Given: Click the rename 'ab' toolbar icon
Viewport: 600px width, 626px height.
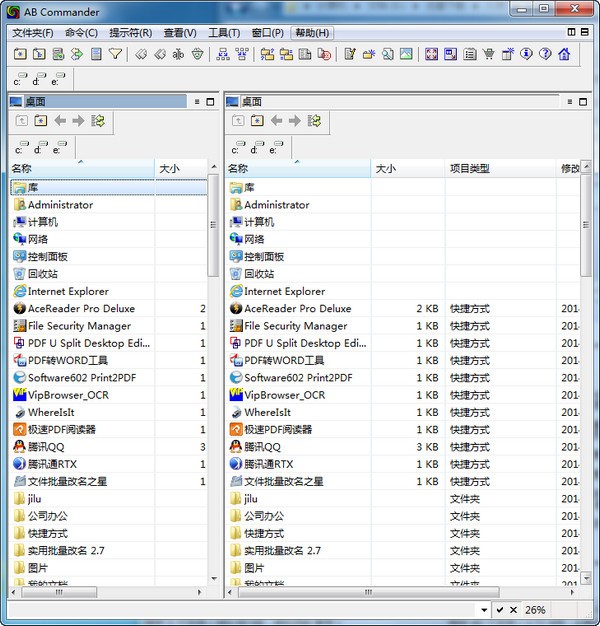Looking at the screenshot, I should tap(178, 53).
